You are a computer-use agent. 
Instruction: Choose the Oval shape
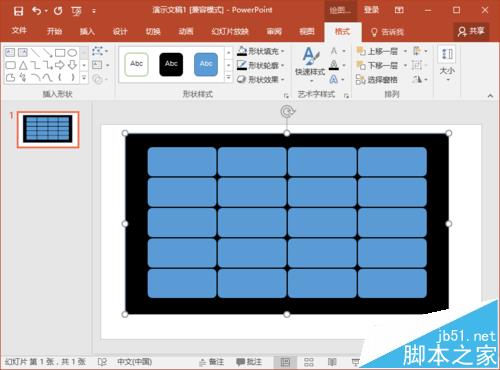coord(72,53)
